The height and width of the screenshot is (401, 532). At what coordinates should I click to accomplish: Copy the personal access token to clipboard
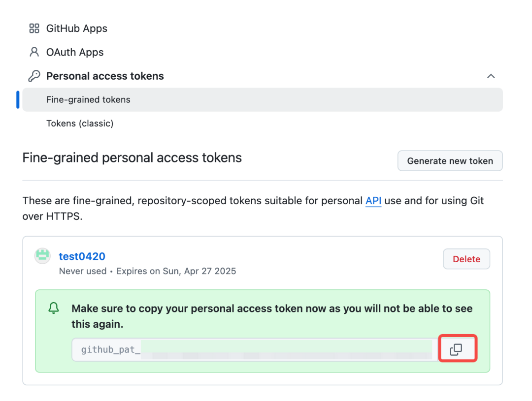point(457,349)
